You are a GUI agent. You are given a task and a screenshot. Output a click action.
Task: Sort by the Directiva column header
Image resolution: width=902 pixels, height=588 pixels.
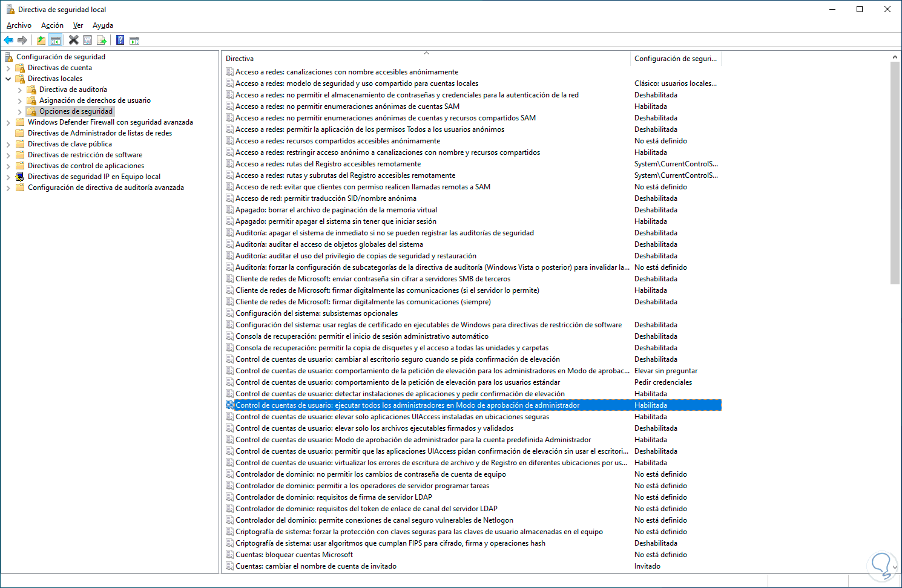coord(426,59)
